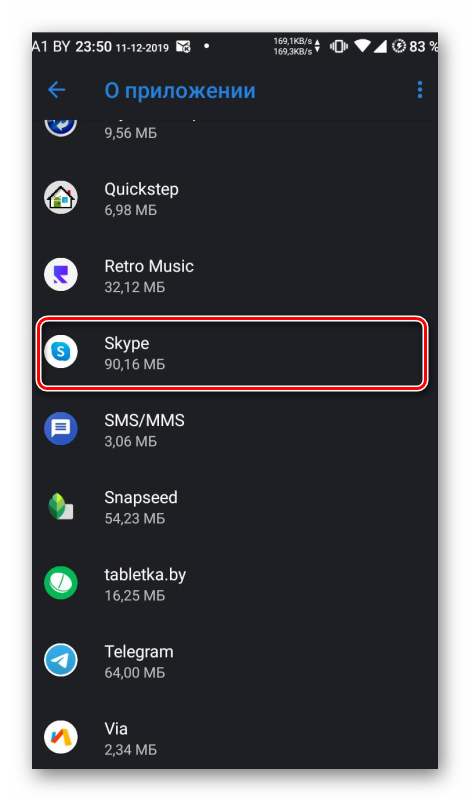Tap the Skype logo icon

click(61, 351)
